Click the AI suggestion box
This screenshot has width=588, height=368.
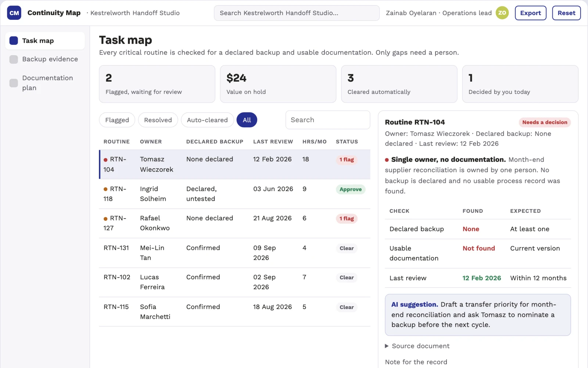pyautogui.click(x=478, y=315)
